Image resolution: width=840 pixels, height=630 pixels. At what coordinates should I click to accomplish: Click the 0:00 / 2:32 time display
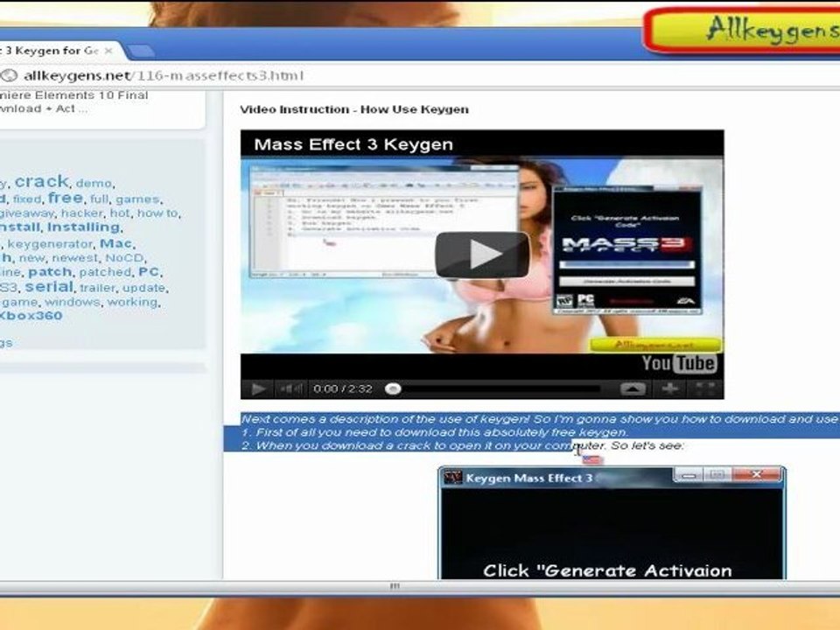pos(343,388)
